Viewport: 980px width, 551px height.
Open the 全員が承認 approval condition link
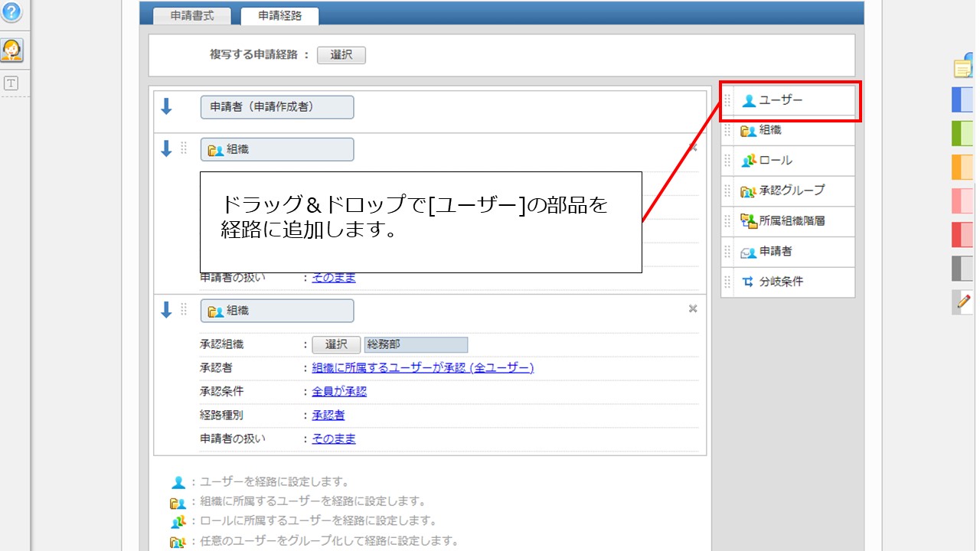click(339, 391)
